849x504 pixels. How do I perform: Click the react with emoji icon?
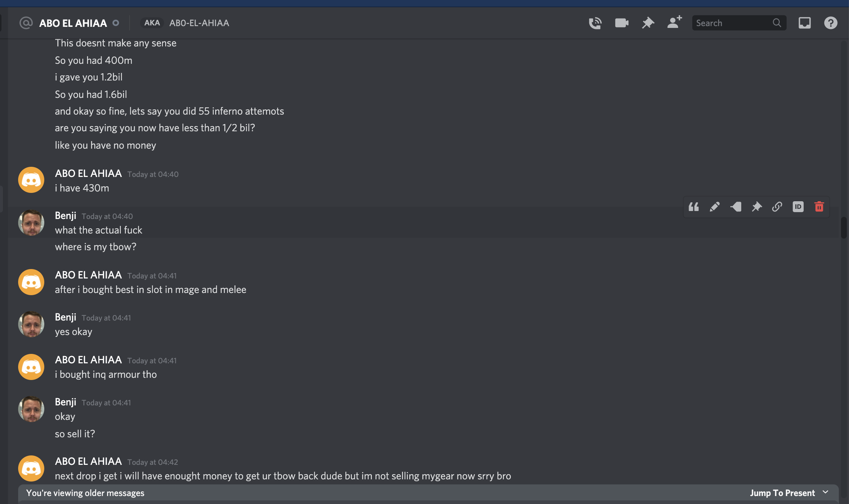(735, 206)
